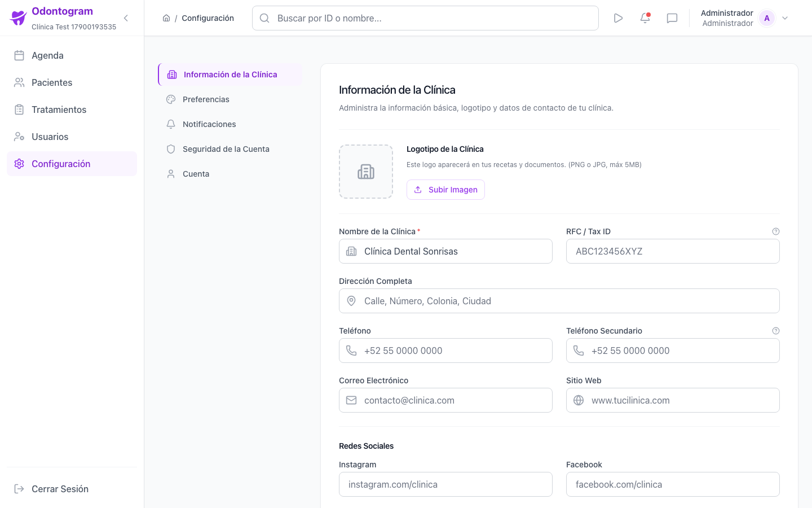Click the Dirección Completa field
Image resolution: width=812 pixels, height=508 pixels.
559,301
